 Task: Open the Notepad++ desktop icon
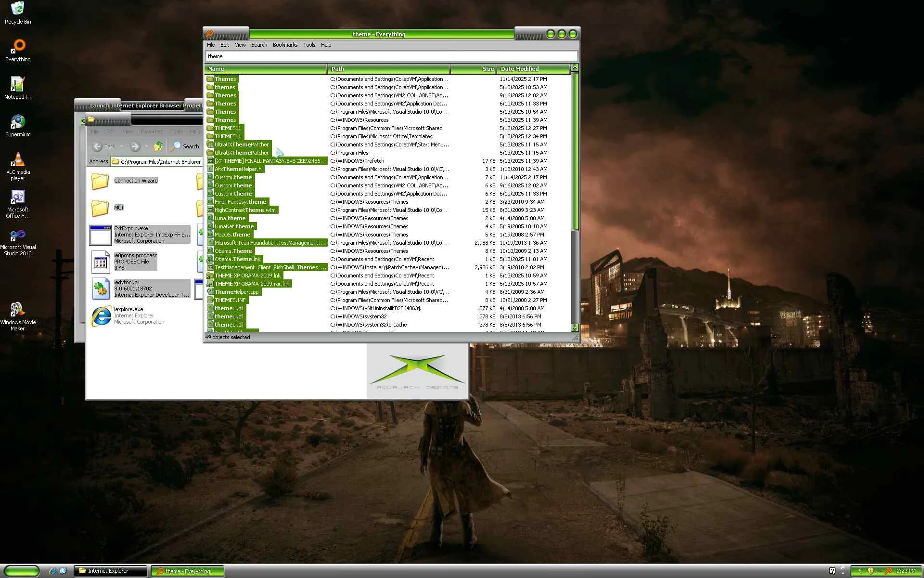click(x=18, y=84)
